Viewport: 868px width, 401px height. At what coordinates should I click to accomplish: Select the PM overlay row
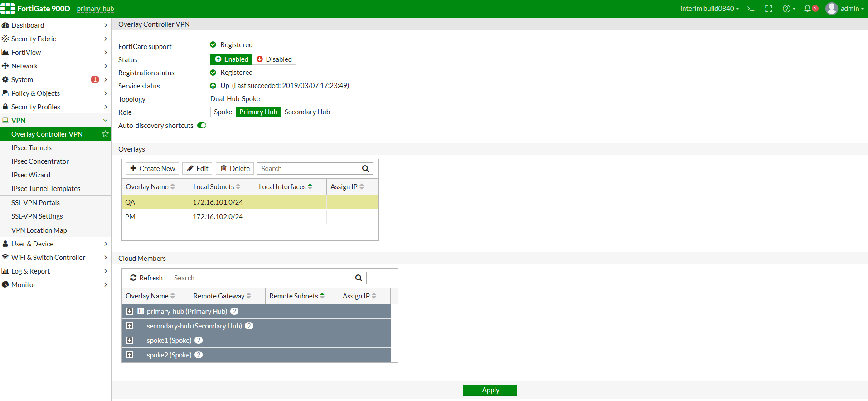tap(250, 217)
